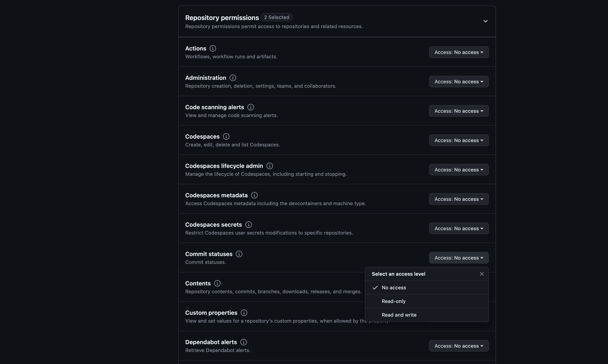This screenshot has height=364, width=608.
Task: Open info icon for Code scanning alerts
Action: tap(250, 107)
